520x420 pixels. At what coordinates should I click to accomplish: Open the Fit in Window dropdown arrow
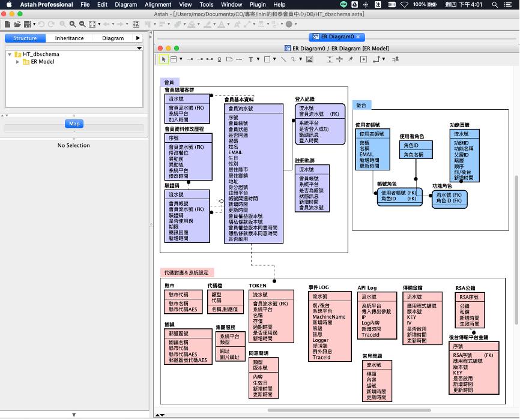pyautogui.click(x=99, y=24)
